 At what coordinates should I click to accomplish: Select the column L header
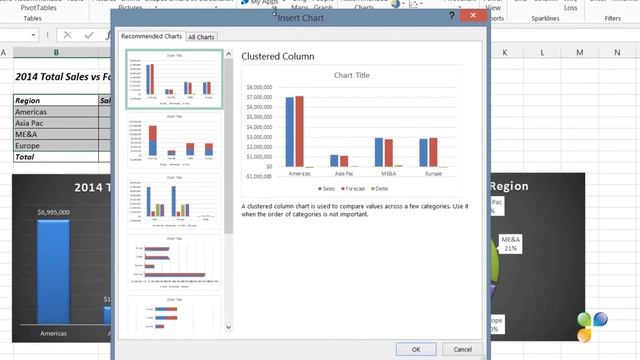pyautogui.click(x=542, y=52)
